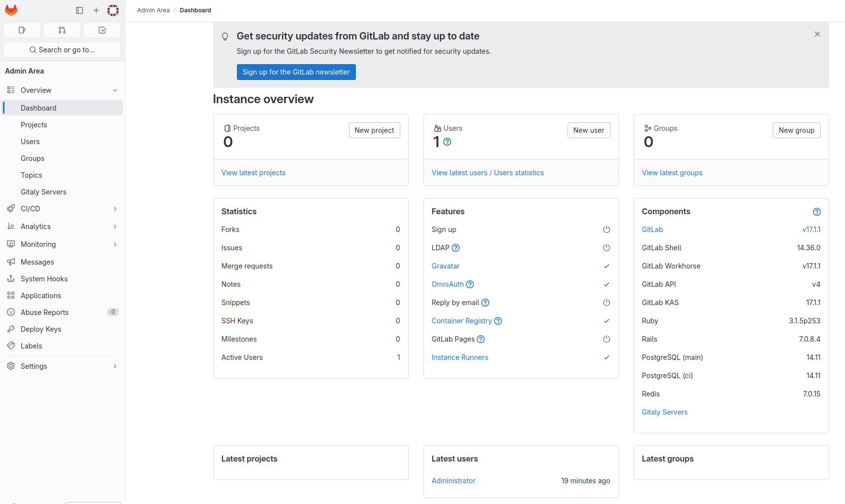
Task: Click the Redis version 7.0.15
Action: coord(812,394)
